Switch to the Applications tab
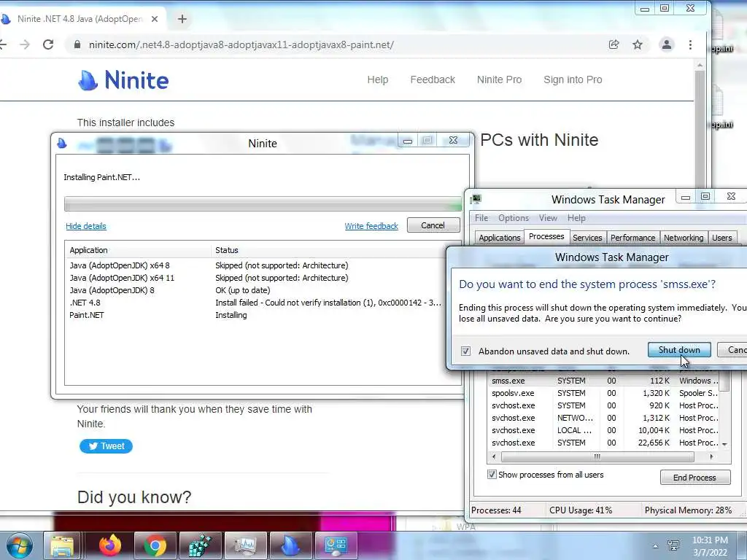 (499, 238)
